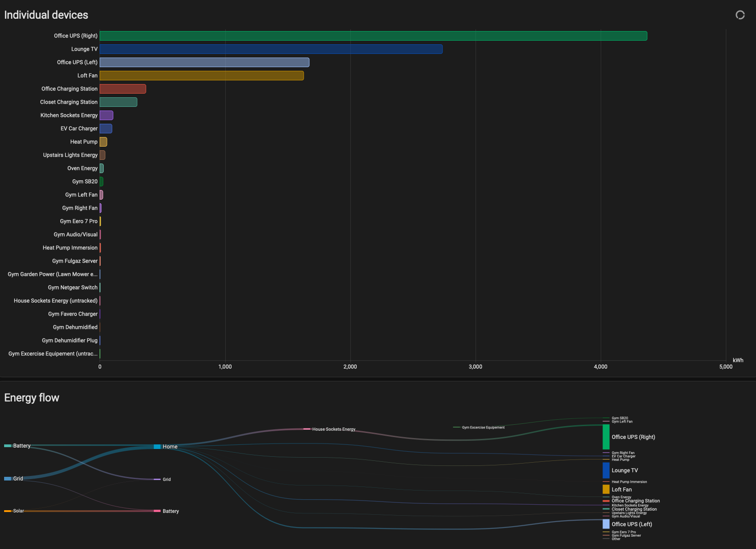Click the Upstairs Lights Energy bar
Screen dimensions: 756x549
[102, 155]
